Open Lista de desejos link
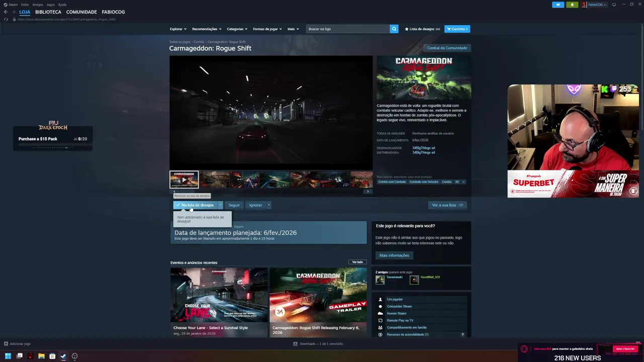The height and width of the screenshot is (362, 644). click(423, 29)
